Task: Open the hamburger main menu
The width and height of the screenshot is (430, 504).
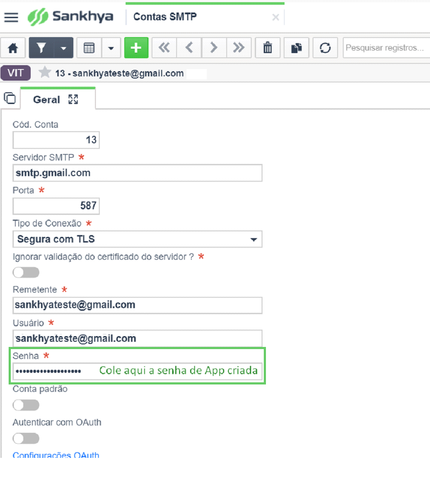Action: (11, 17)
